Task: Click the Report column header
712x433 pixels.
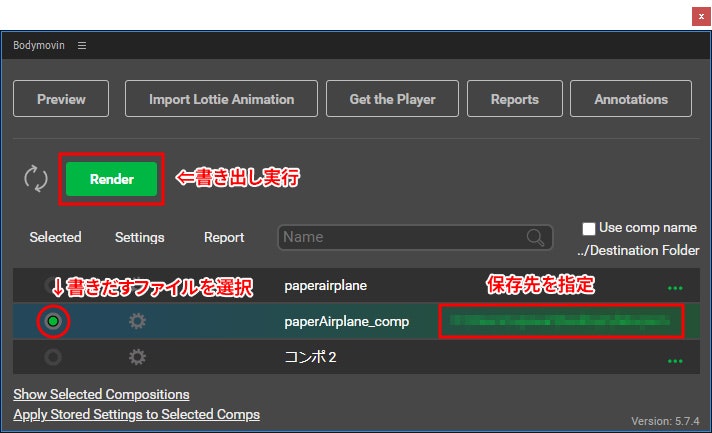Action: click(224, 237)
